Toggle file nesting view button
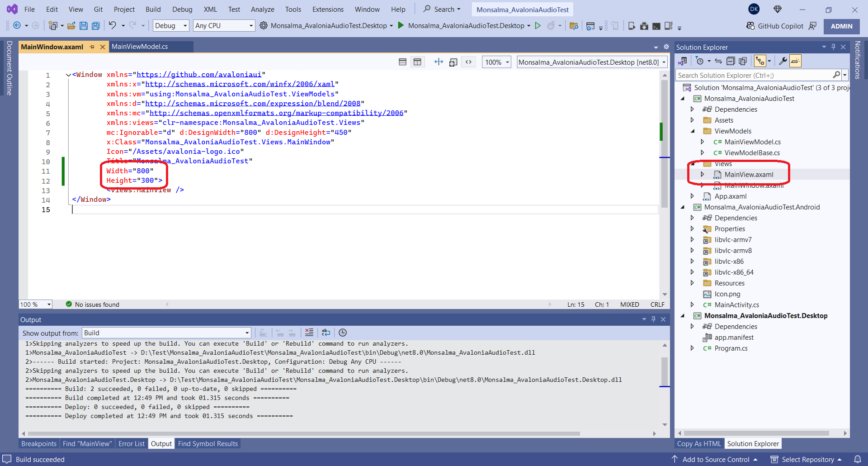The width and height of the screenshot is (868, 466). 760,61
